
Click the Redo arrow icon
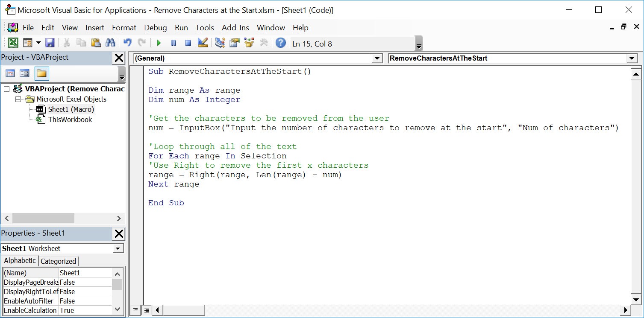click(142, 43)
